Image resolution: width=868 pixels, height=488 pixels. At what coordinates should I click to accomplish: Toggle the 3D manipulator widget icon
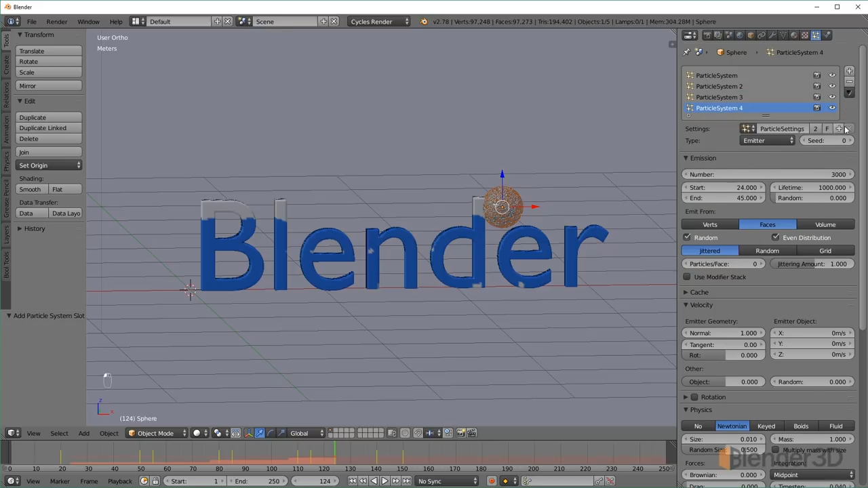tap(248, 433)
